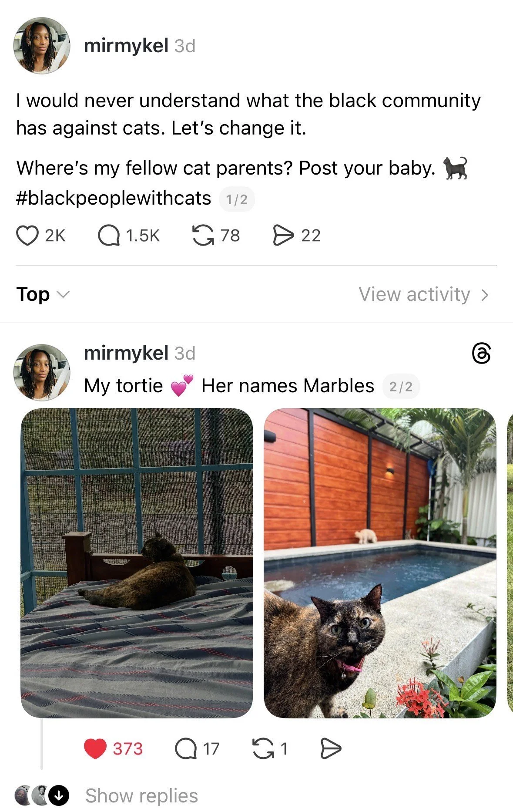
Task: Open mirmykel username on the main post
Action: (x=126, y=46)
